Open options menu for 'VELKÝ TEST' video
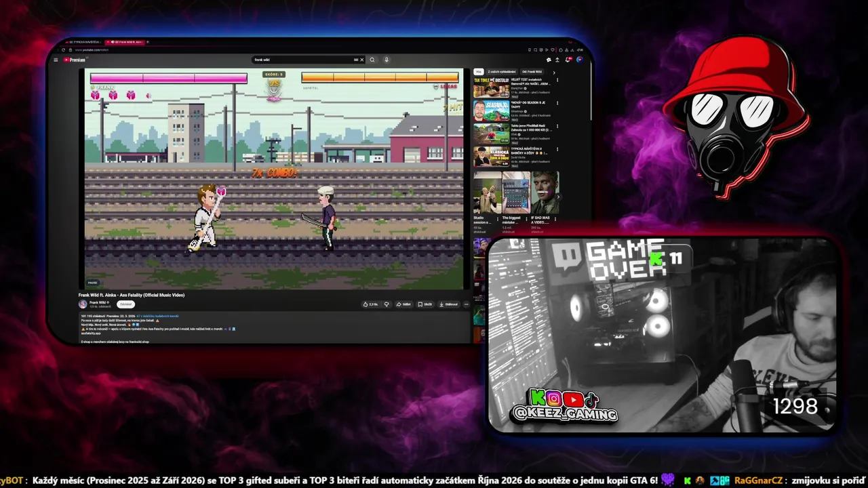This screenshot has width=868, height=488. point(557,80)
